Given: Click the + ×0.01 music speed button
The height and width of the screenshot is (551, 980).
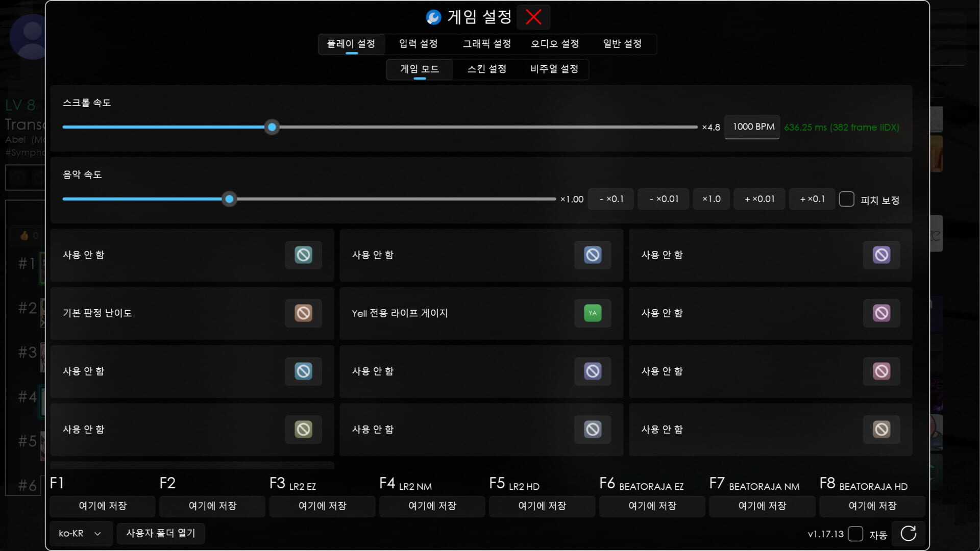Looking at the screenshot, I should [759, 199].
